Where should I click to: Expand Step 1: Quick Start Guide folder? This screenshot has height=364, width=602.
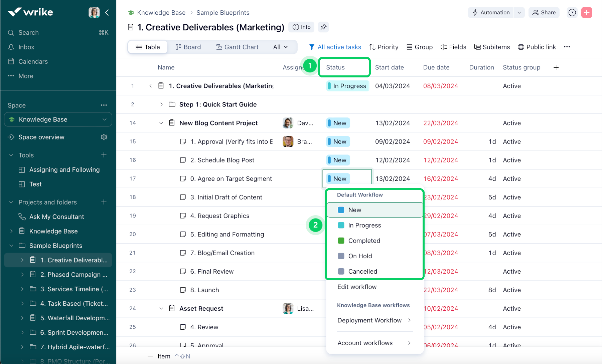[161, 104]
